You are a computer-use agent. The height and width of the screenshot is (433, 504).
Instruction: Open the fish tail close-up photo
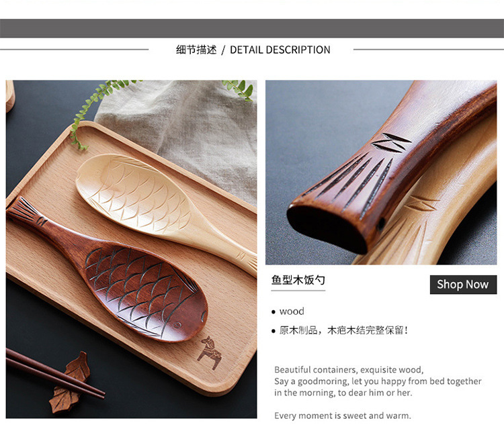381,172
